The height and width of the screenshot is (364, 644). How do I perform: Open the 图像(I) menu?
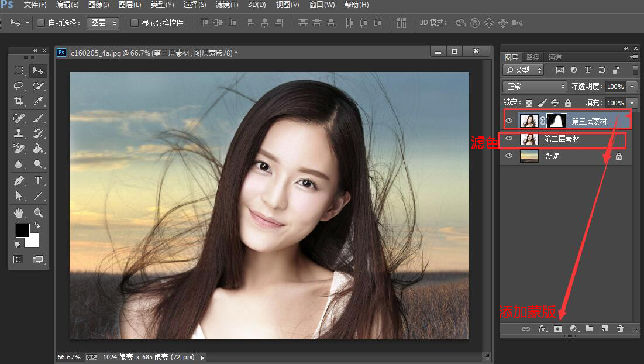point(99,5)
